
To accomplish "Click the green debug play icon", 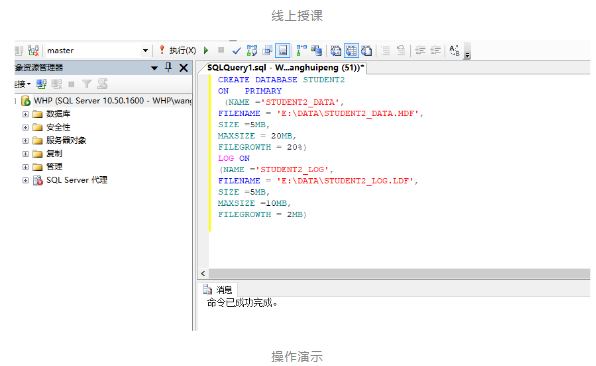I will pyautogui.click(x=206, y=50).
